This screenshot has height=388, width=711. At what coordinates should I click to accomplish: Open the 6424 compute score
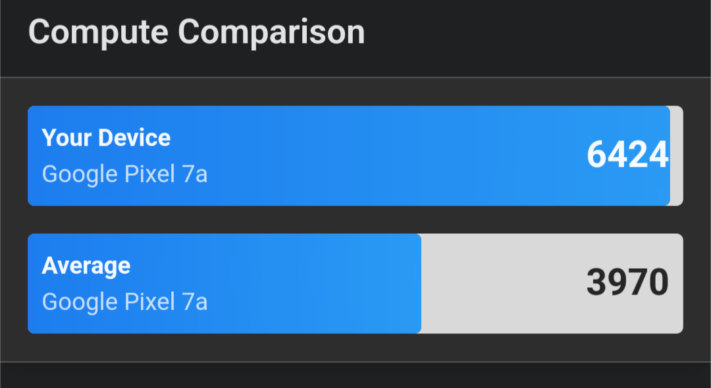628,155
